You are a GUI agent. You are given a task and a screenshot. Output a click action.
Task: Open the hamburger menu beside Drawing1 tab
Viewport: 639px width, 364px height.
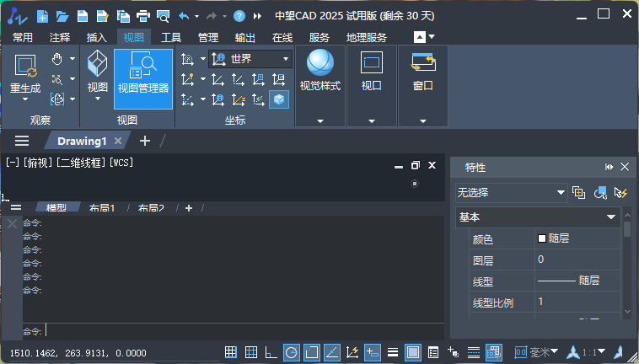pyautogui.click(x=22, y=141)
